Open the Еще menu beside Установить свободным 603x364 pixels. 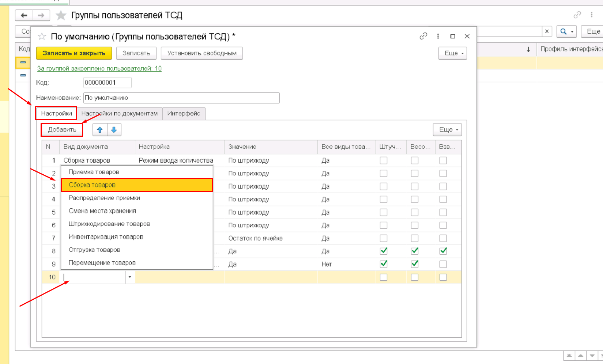[453, 53]
